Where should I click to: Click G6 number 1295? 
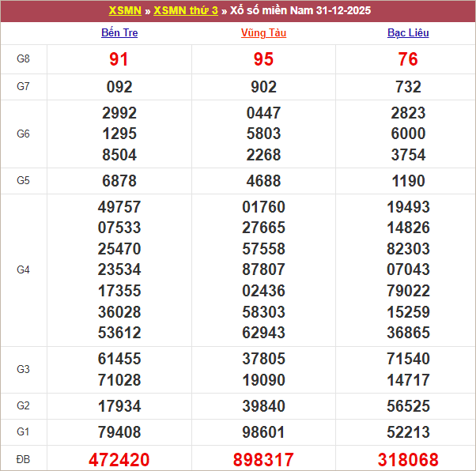[x=119, y=134]
